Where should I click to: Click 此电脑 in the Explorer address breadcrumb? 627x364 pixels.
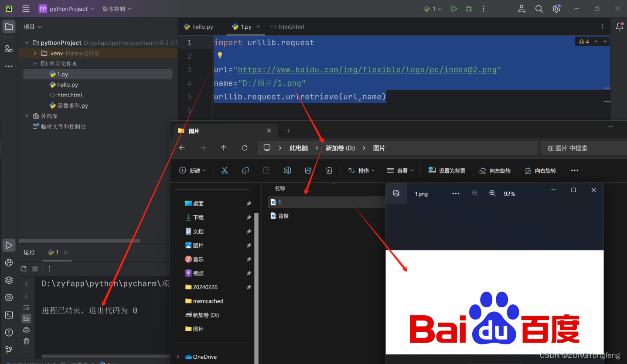pyautogui.click(x=299, y=148)
